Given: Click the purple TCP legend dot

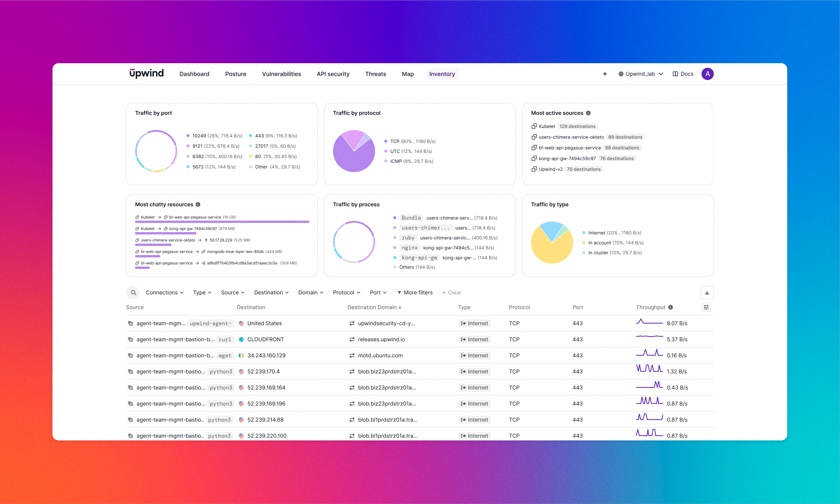Looking at the screenshot, I should click(385, 141).
